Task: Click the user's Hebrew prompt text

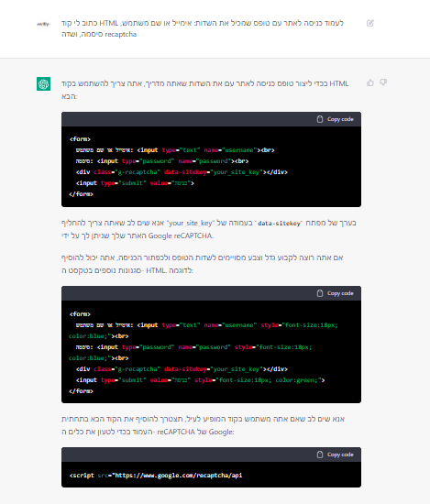Action: click(x=203, y=28)
